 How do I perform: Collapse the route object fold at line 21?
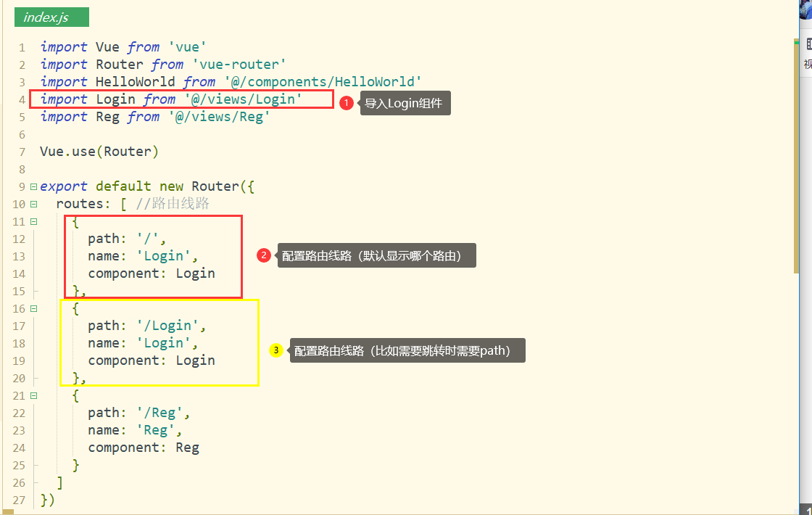(33, 396)
